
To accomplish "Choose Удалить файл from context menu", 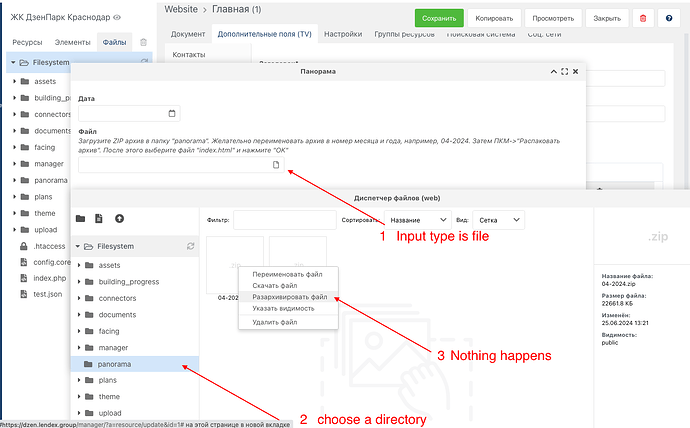I will coord(288,322).
